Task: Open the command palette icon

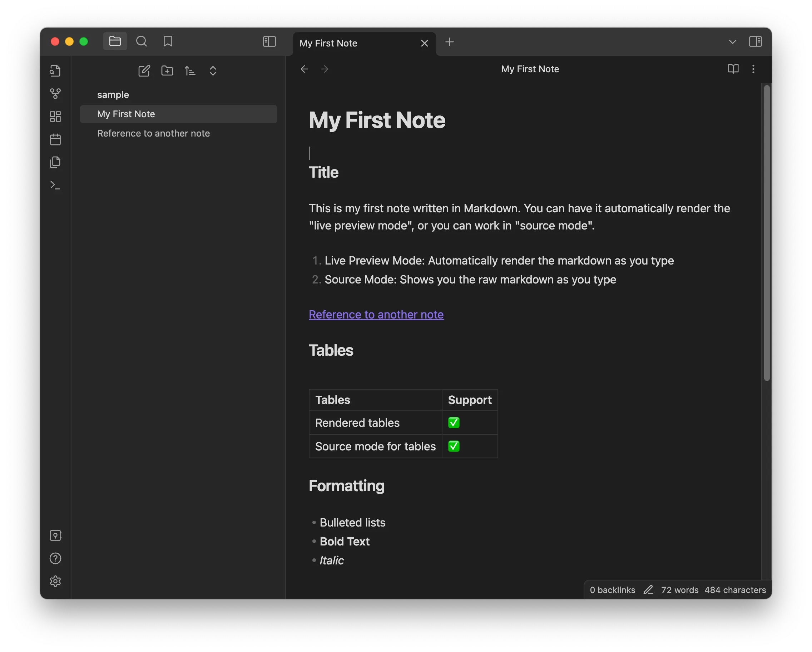Action: pos(55,185)
